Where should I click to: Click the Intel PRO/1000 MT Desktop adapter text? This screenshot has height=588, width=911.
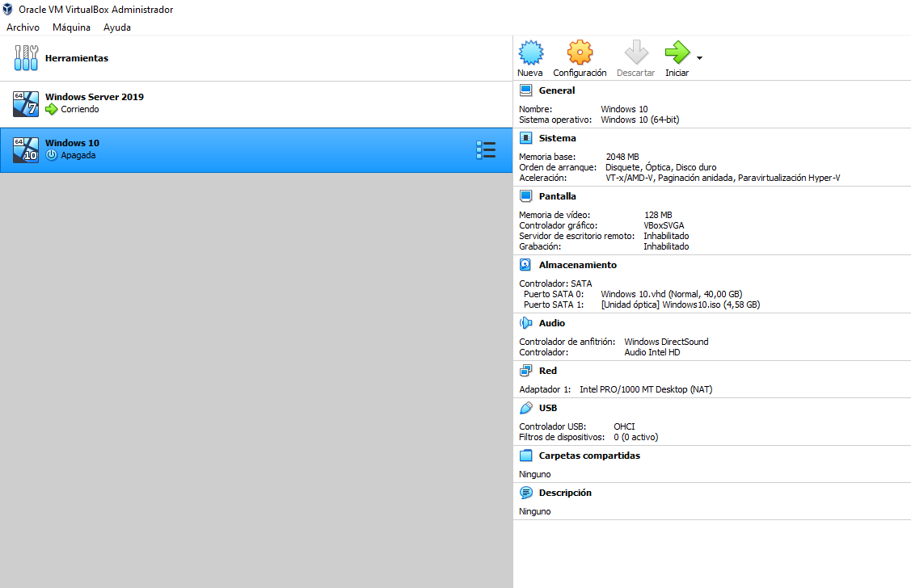[646, 389]
